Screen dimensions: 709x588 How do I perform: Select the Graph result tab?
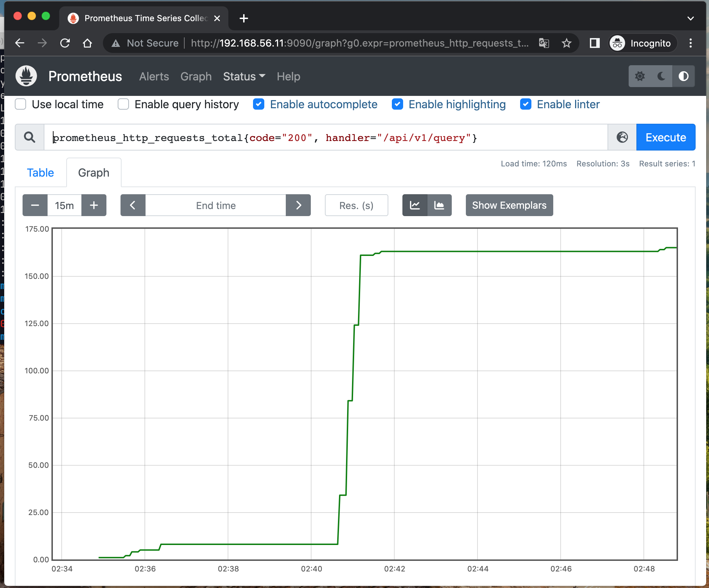click(x=94, y=173)
